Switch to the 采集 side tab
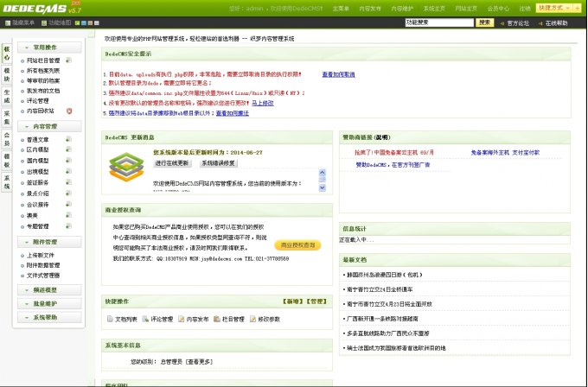 click(x=7, y=117)
